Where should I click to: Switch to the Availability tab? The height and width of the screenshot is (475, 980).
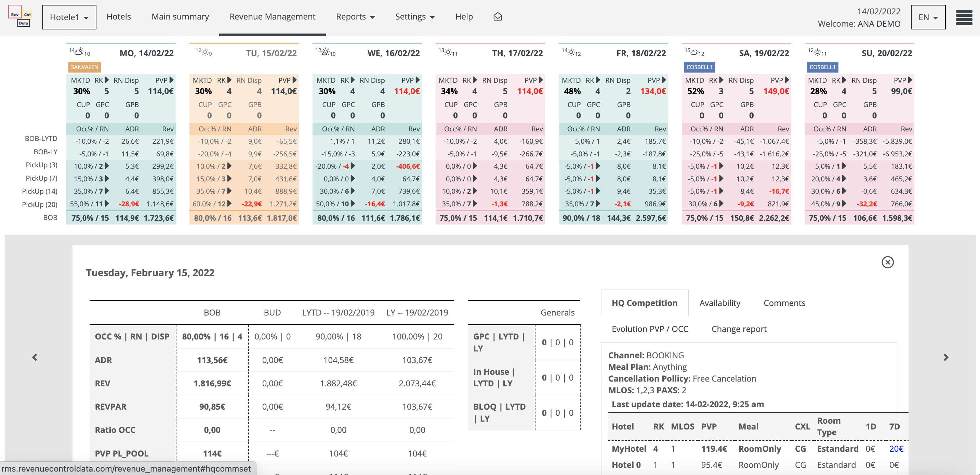tap(719, 303)
